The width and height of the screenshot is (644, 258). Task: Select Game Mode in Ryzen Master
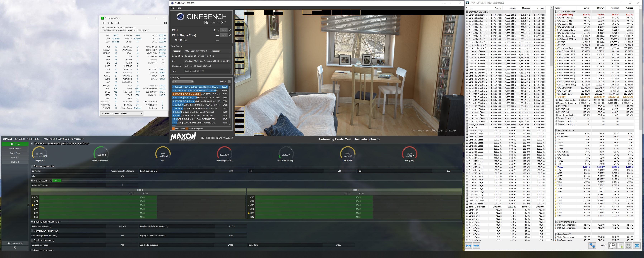15,153
